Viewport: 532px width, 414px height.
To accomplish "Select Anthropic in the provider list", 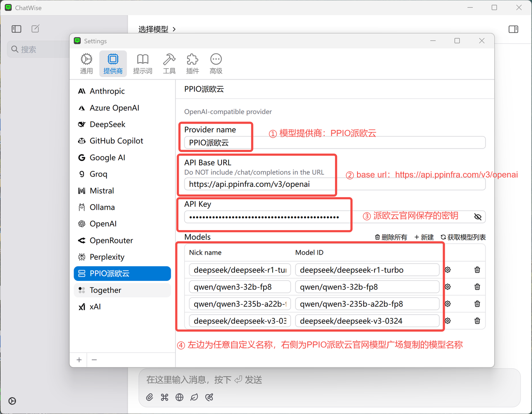I will 122,91.
